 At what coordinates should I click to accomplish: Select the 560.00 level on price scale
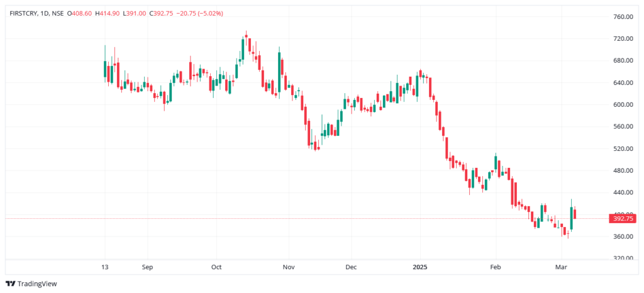[622, 127]
